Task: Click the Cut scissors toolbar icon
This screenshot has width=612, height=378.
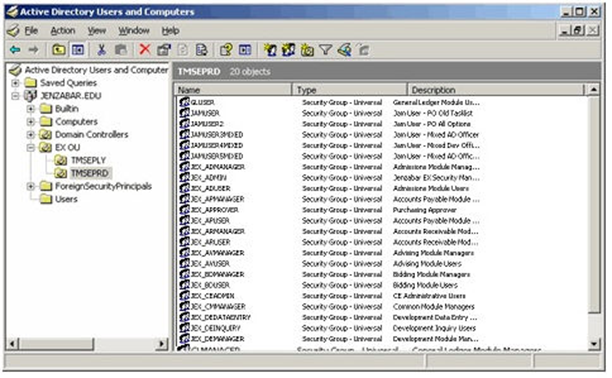Action: pos(101,50)
